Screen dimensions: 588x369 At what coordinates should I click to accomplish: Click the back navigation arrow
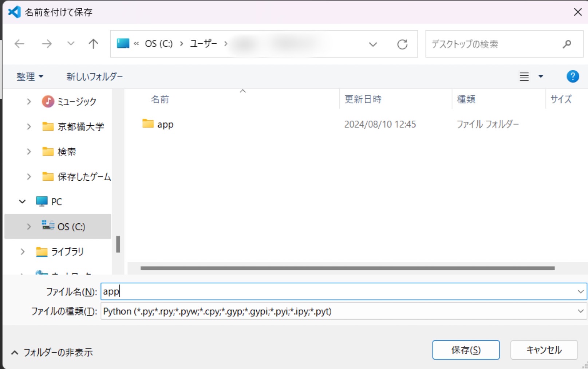point(19,44)
